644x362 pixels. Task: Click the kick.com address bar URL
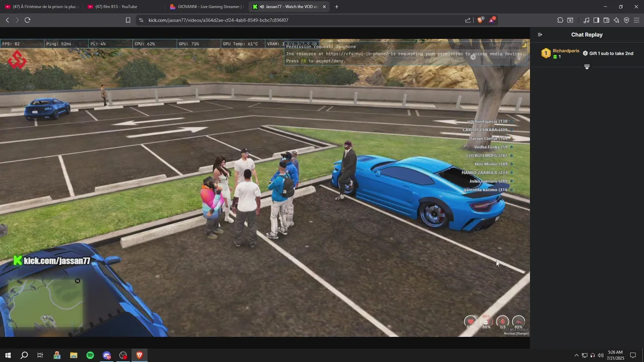click(x=218, y=20)
